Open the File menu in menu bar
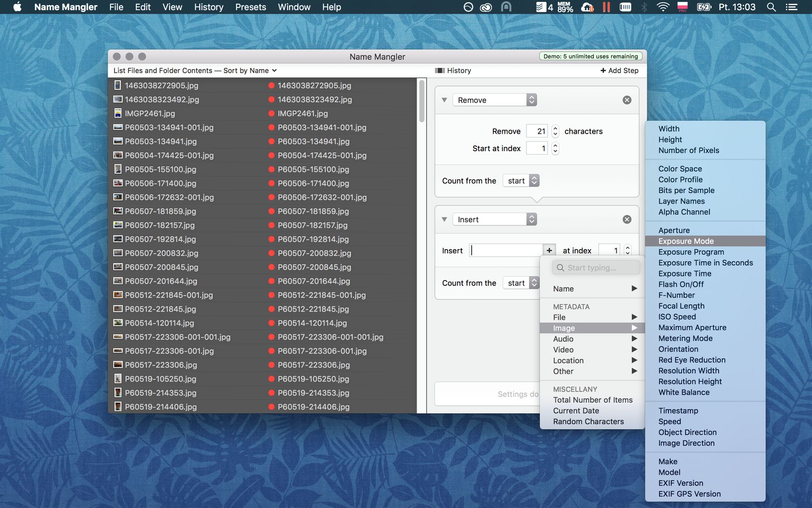 (x=116, y=7)
